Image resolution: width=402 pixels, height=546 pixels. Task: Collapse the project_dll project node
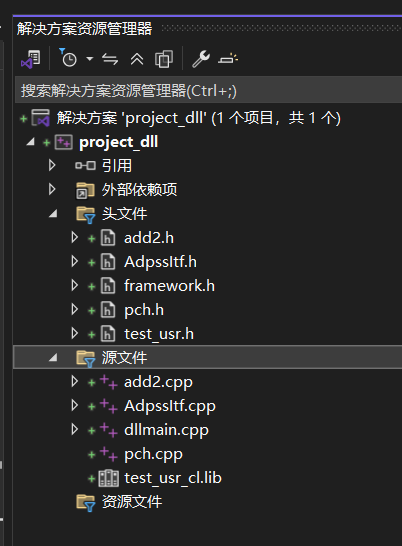click(x=31, y=142)
